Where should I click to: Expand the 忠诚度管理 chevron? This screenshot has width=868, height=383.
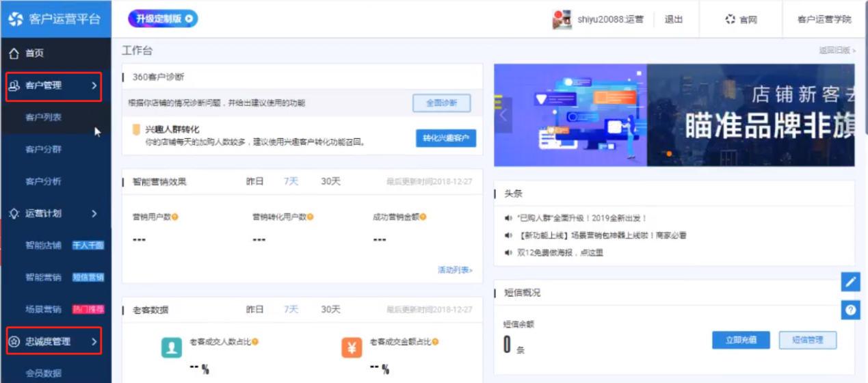click(94, 341)
